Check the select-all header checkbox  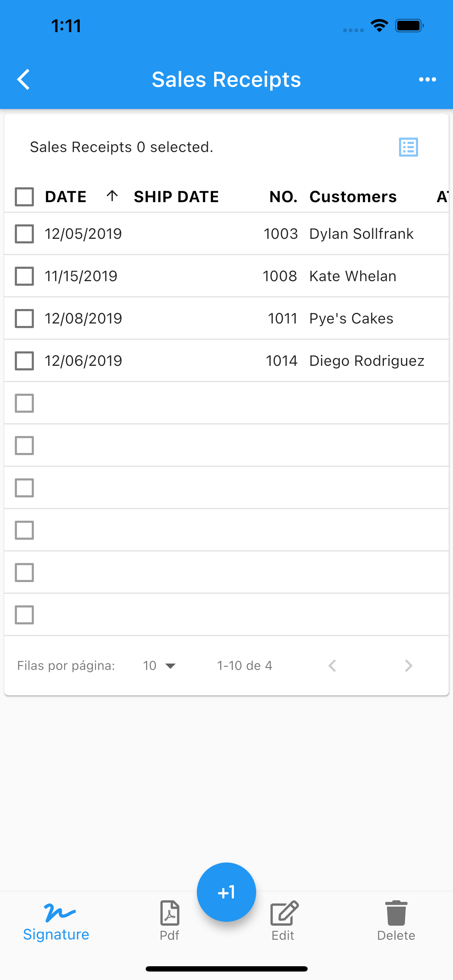24,197
